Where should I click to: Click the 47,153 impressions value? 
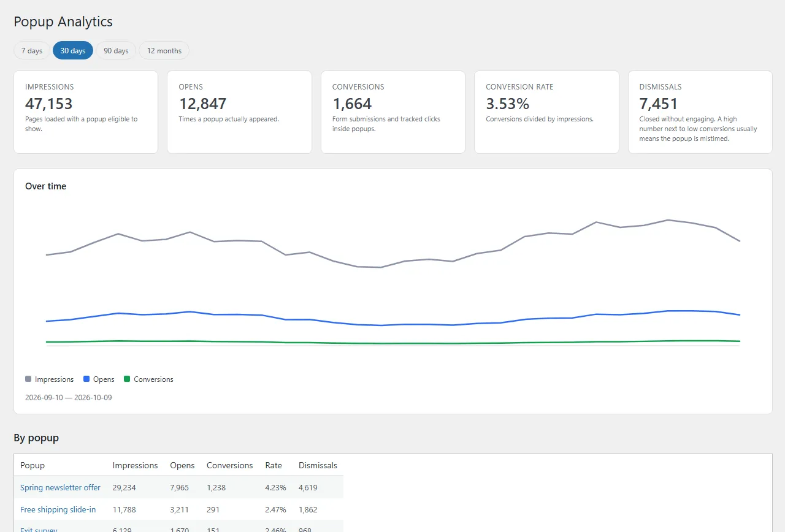49,104
